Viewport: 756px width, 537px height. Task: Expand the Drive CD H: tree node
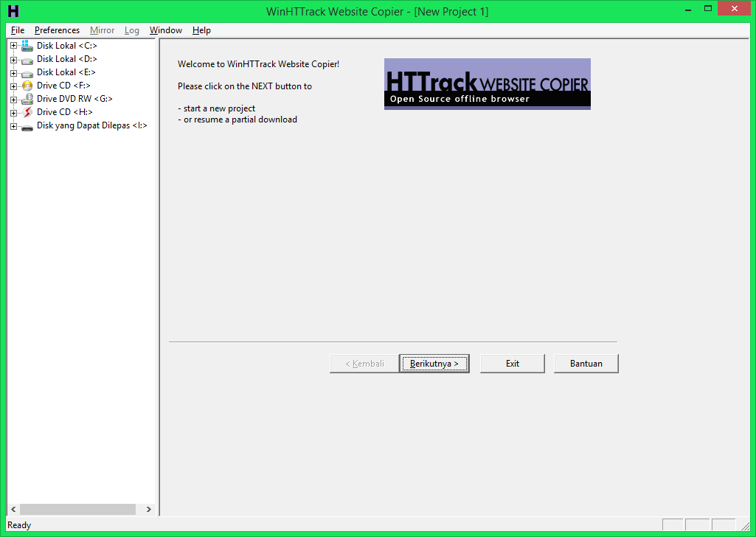pos(13,113)
